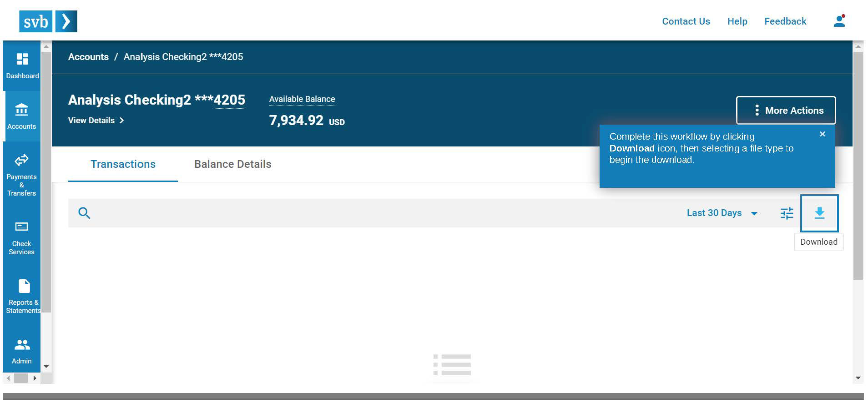Click sidebar horizontal scroll left arrow
The image size is (868, 403).
pos(8,378)
